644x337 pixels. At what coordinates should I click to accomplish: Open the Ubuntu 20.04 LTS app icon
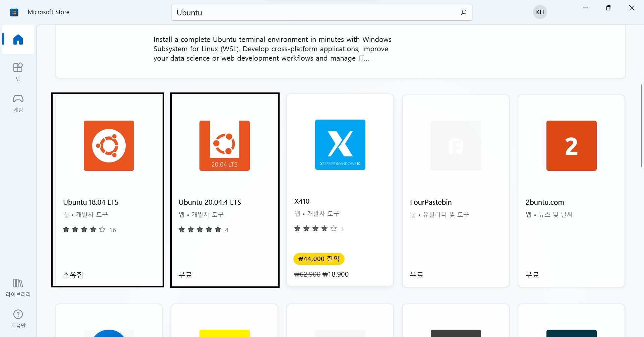(x=225, y=146)
